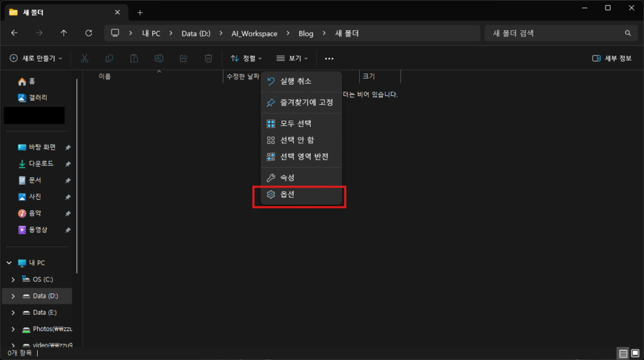Unpin 바탕 화면 using its pin icon
The height and width of the screenshot is (360, 644).
tap(68, 148)
